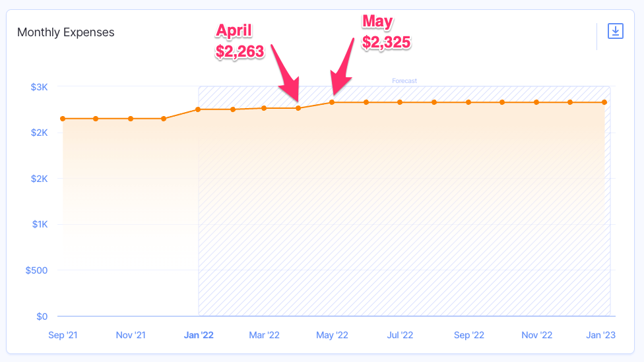Viewport: 644px width, 362px height.
Task: Select the November 2022 data point
Action: pos(536,102)
